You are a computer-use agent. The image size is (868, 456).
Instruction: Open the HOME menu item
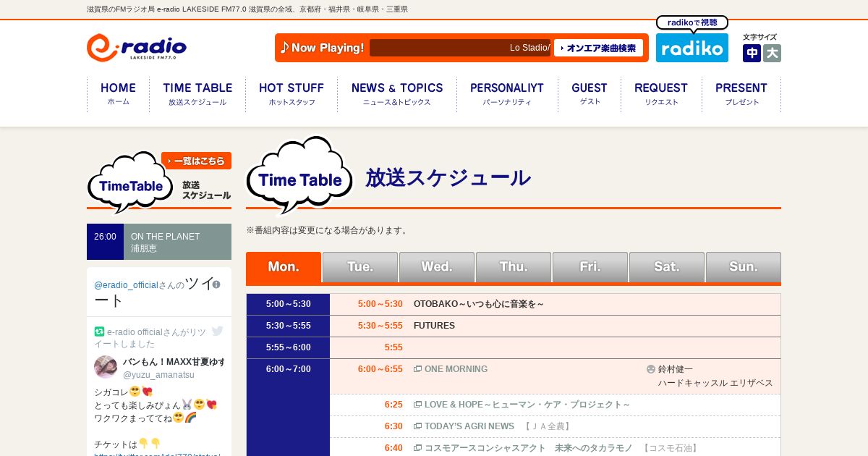pyautogui.click(x=118, y=94)
